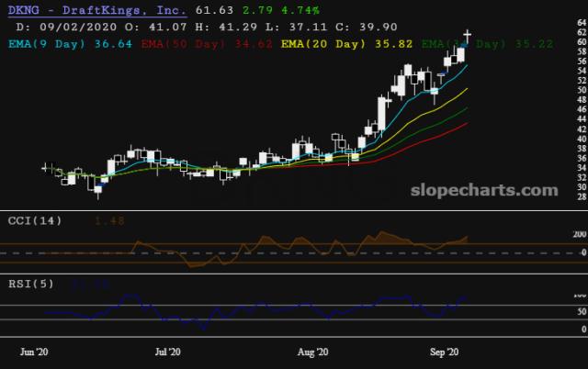
Task: Click the topmost candlestick with cross marker
Action: point(467,34)
